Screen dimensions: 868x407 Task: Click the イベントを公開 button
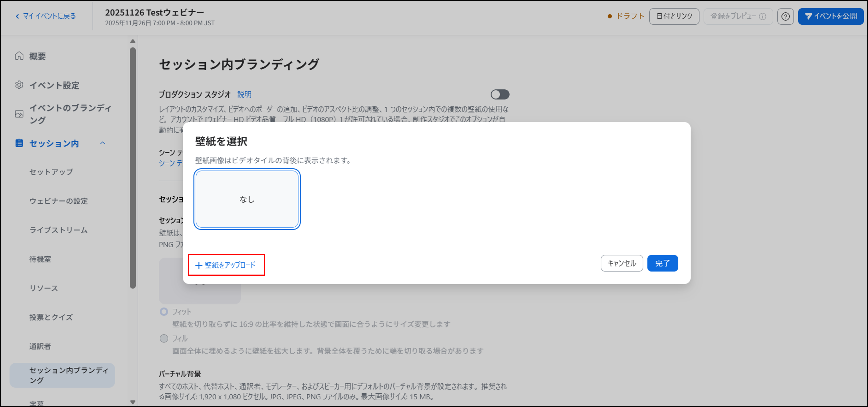coord(831,16)
